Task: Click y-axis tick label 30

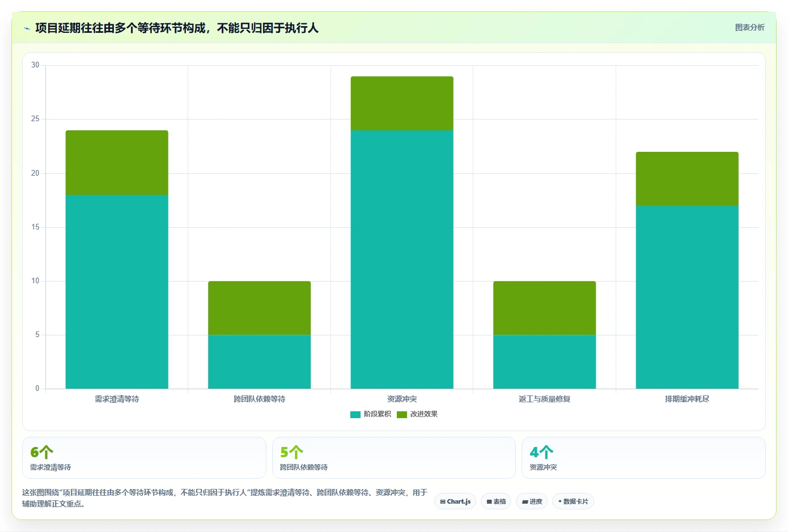Action: tap(35, 65)
